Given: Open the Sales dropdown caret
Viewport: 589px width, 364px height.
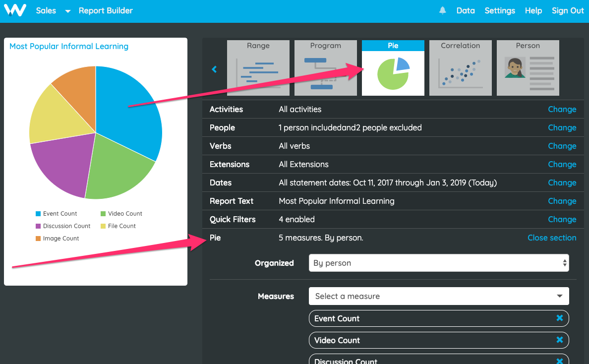Looking at the screenshot, I should (67, 11).
